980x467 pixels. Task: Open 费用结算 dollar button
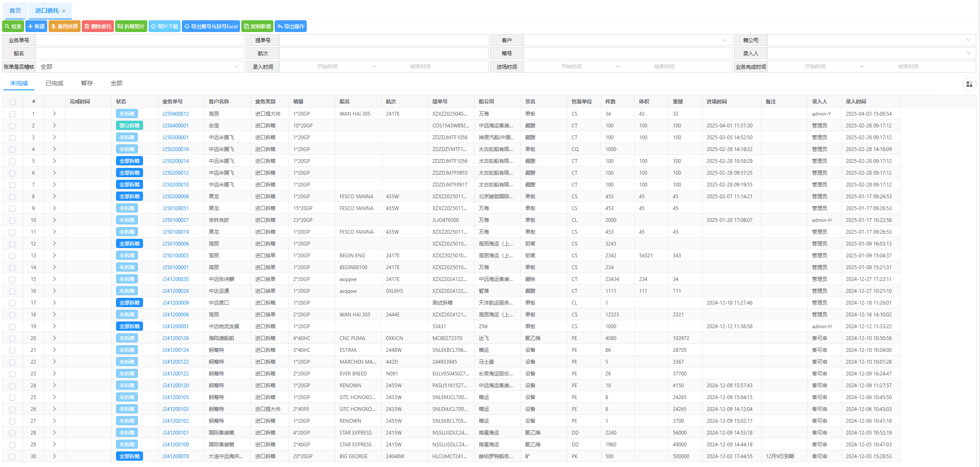65,26
